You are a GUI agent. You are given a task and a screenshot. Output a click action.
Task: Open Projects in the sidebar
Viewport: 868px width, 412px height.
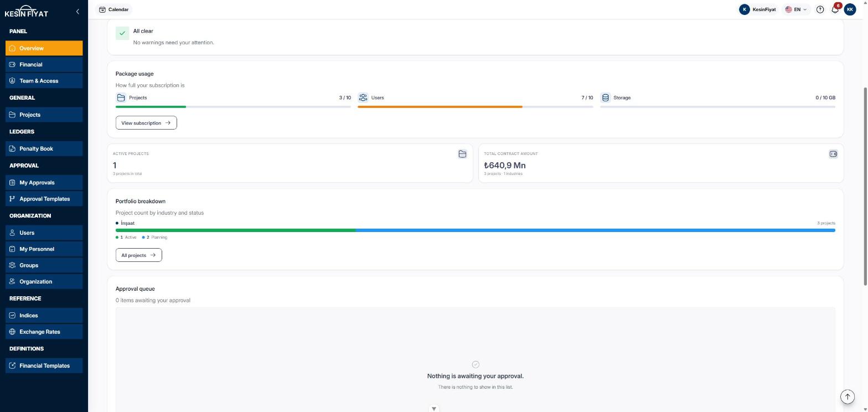pyautogui.click(x=44, y=115)
